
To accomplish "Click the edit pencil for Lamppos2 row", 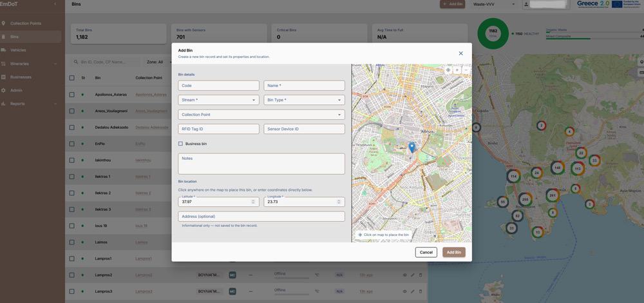I will point(412,275).
